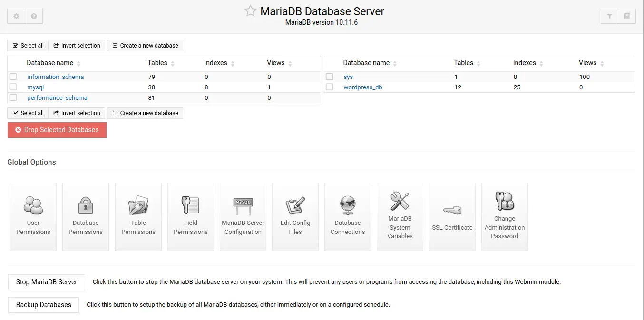The width and height of the screenshot is (644, 320).
Task: Tick the information_schema database checkbox
Action: click(x=13, y=77)
